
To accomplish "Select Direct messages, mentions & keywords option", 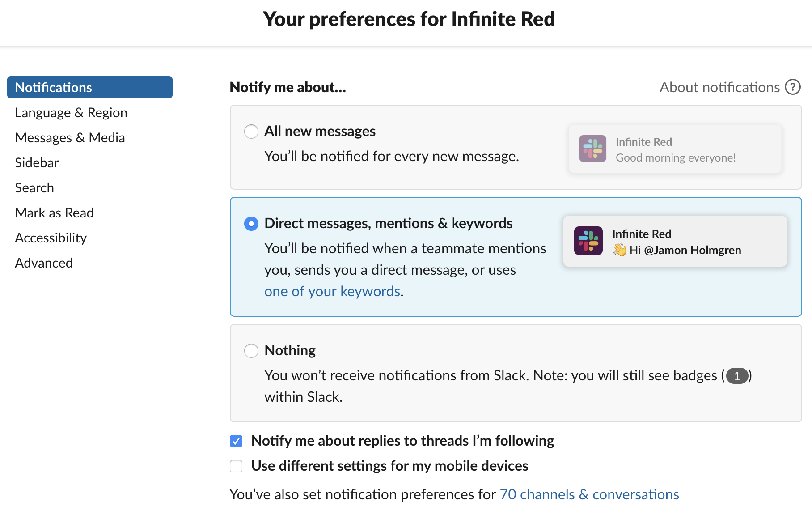I will [x=251, y=224].
